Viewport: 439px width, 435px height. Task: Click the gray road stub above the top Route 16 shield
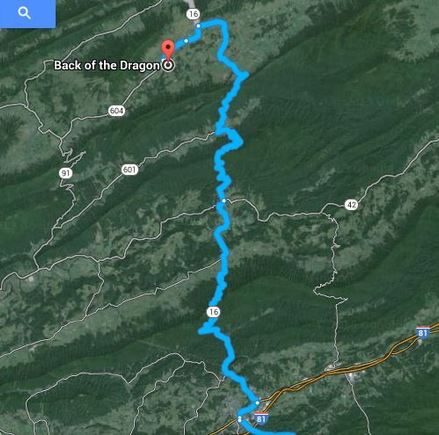point(191,4)
